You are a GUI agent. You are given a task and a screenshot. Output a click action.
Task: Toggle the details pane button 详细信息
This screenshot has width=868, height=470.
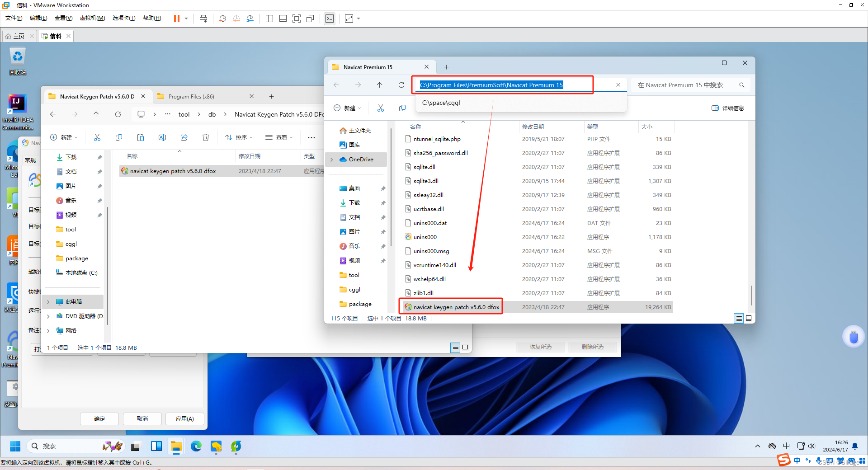coord(728,108)
